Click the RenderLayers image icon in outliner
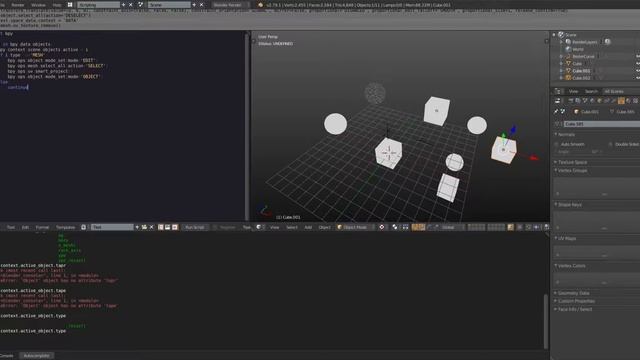The image size is (640, 360). point(607,42)
